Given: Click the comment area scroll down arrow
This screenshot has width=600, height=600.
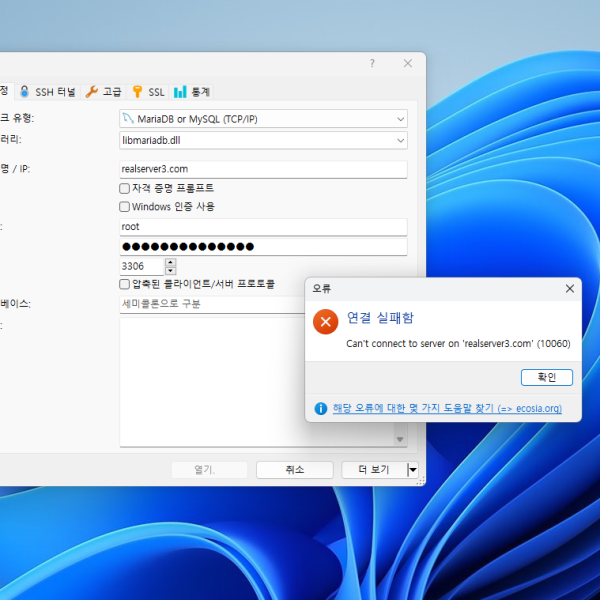Looking at the screenshot, I should 400,439.
